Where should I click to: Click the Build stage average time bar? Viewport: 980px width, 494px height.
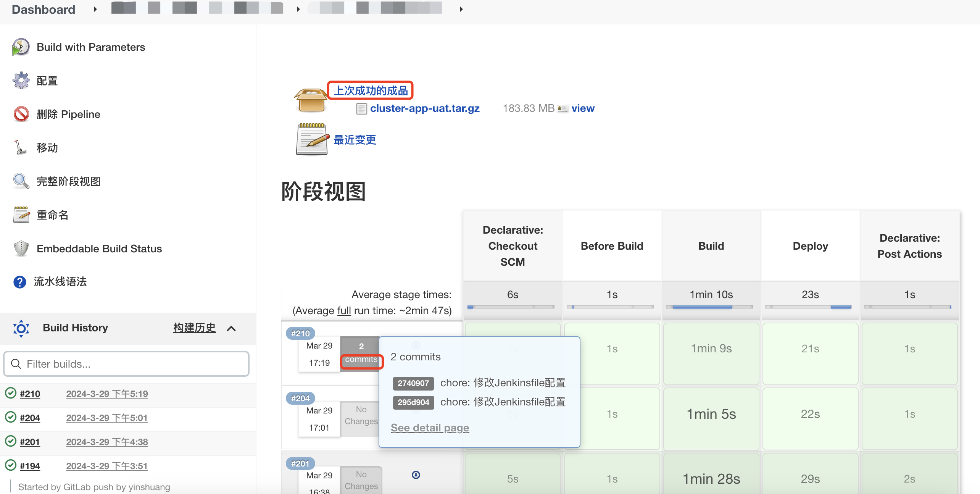click(x=709, y=307)
